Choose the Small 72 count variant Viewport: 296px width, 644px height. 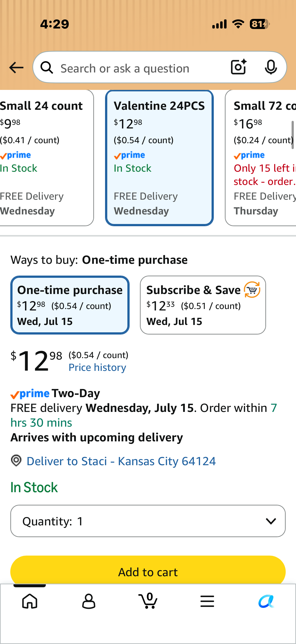click(260, 158)
